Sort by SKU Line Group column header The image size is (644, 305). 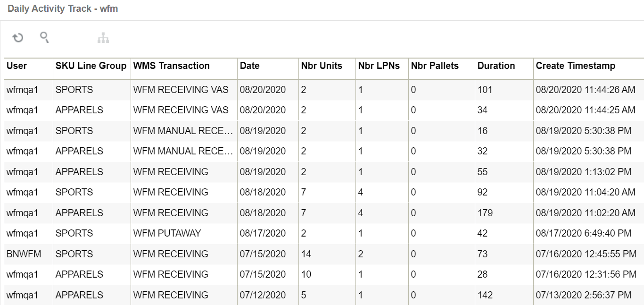point(91,66)
